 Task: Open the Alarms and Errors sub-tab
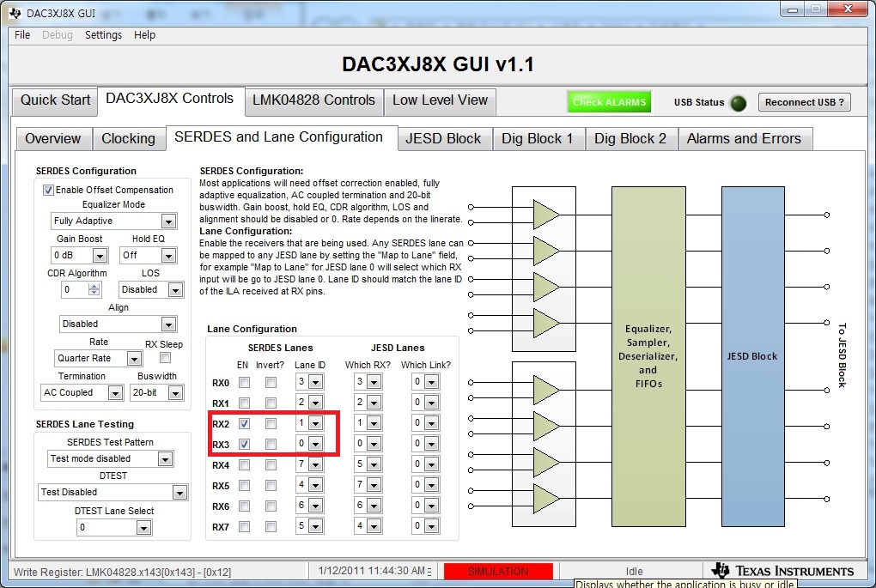(x=744, y=138)
